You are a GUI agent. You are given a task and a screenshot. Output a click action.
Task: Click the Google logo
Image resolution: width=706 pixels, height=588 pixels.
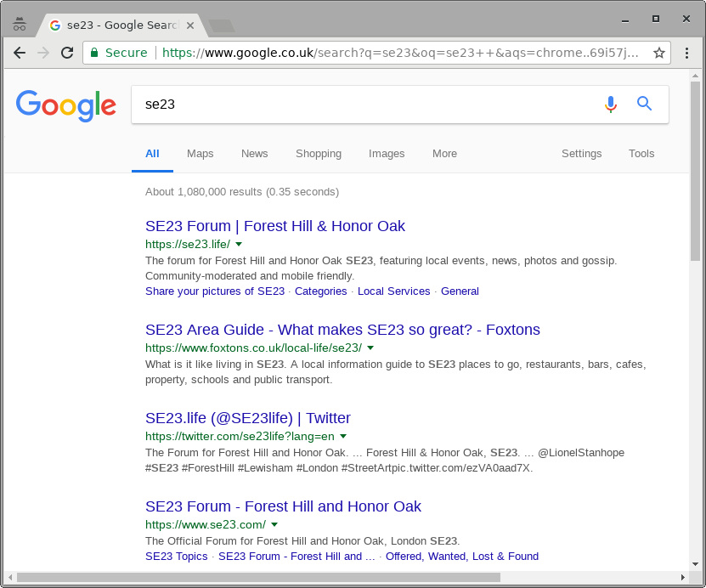click(x=66, y=105)
